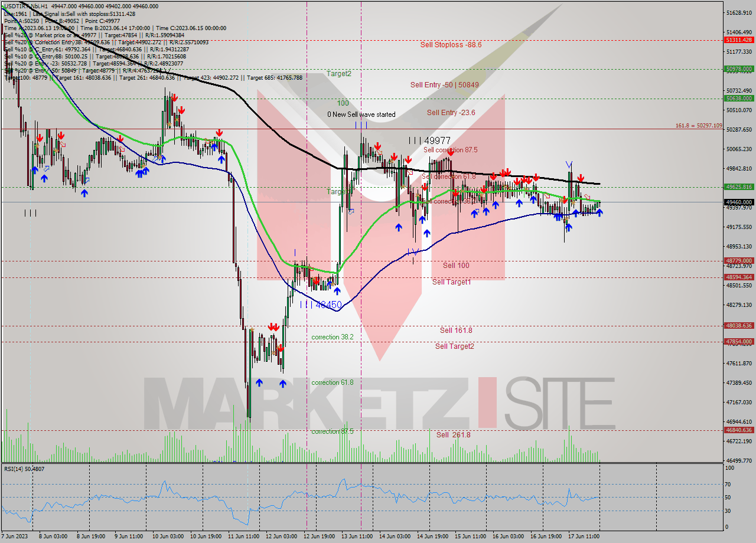Image resolution: width=756 pixels, height=543 pixels.
Task: Click the green 'Target2' label
Action: click(339, 74)
